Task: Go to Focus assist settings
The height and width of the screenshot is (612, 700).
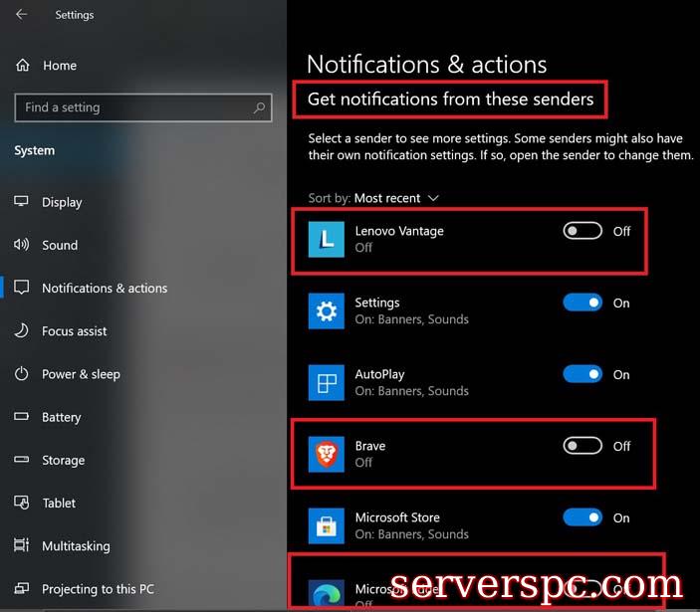Action: [74, 331]
